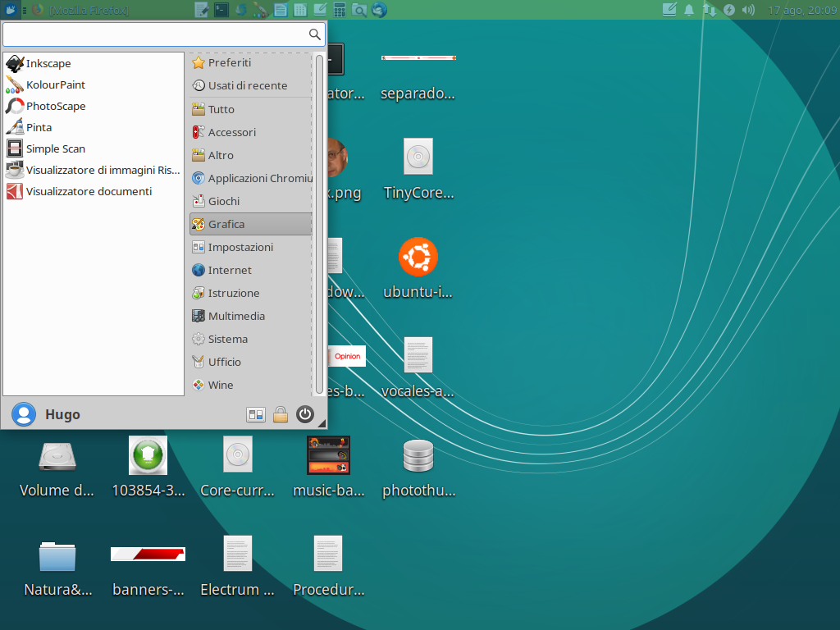The image size is (840, 630).
Task: Select the ubuntu-i... desktop icon
Action: pyautogui.click(x=418, y=269)
